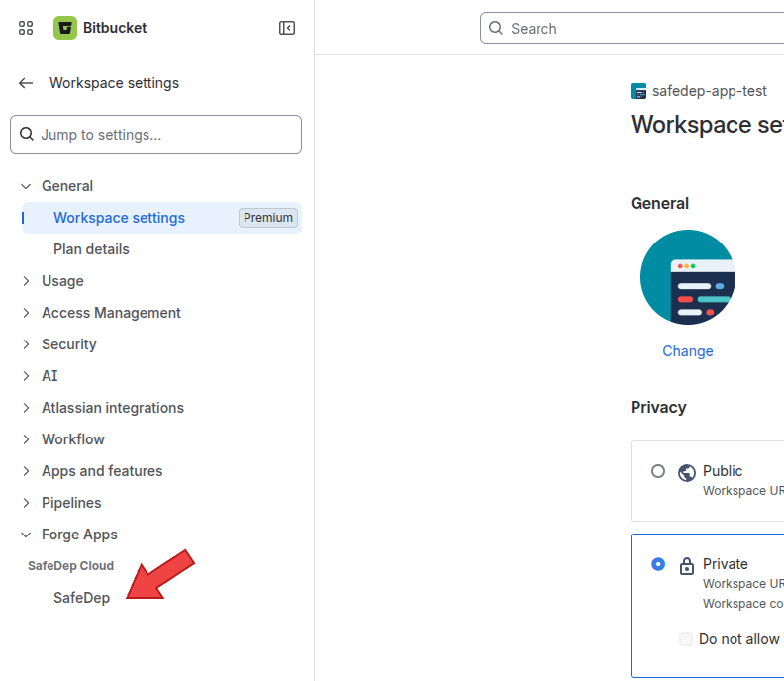Click the Premium badge

point(268,218)
